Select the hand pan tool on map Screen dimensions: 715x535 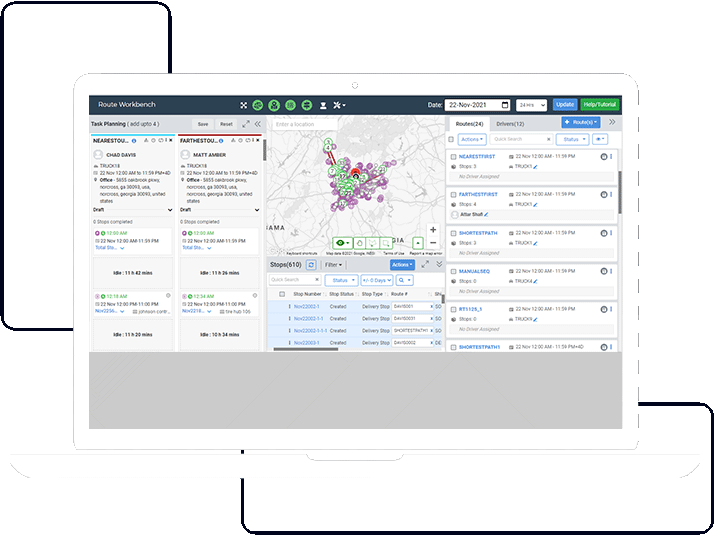coord(359,242)
